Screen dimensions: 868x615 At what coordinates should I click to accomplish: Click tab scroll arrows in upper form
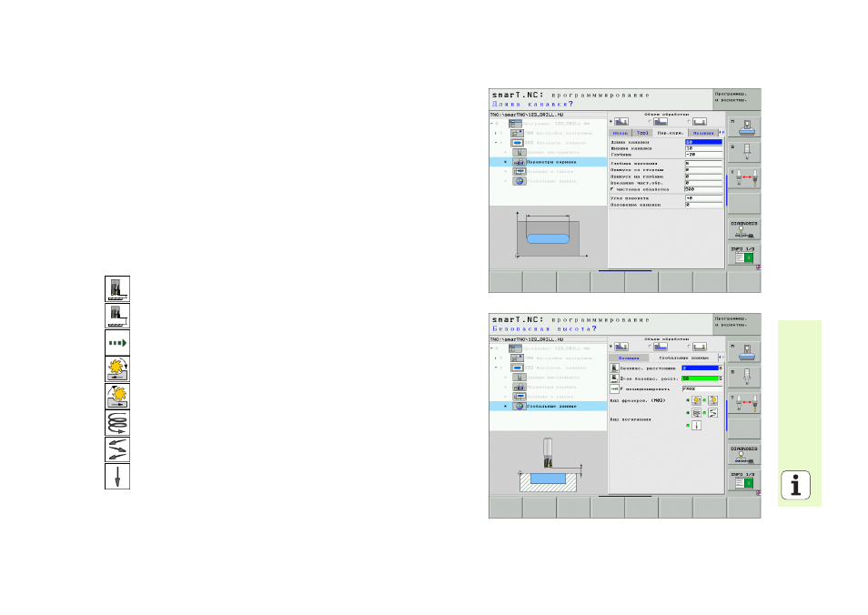click(722, 133)
